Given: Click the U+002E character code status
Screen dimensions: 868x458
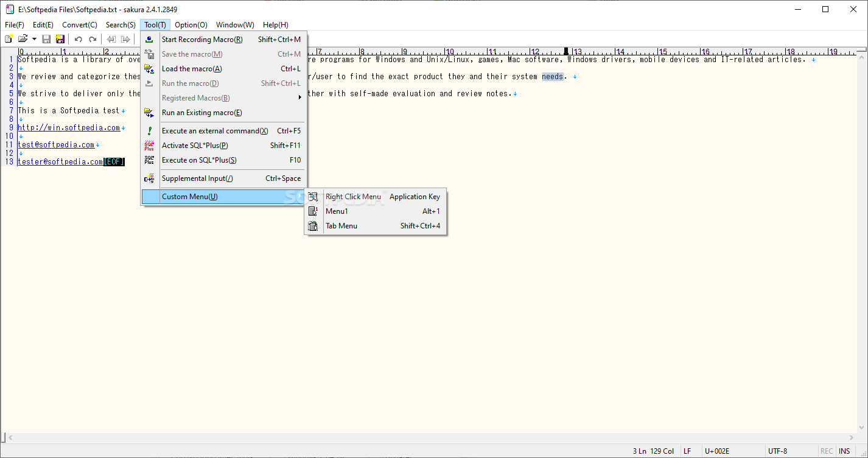Looking at the screenshot, I should click(717, 451).
